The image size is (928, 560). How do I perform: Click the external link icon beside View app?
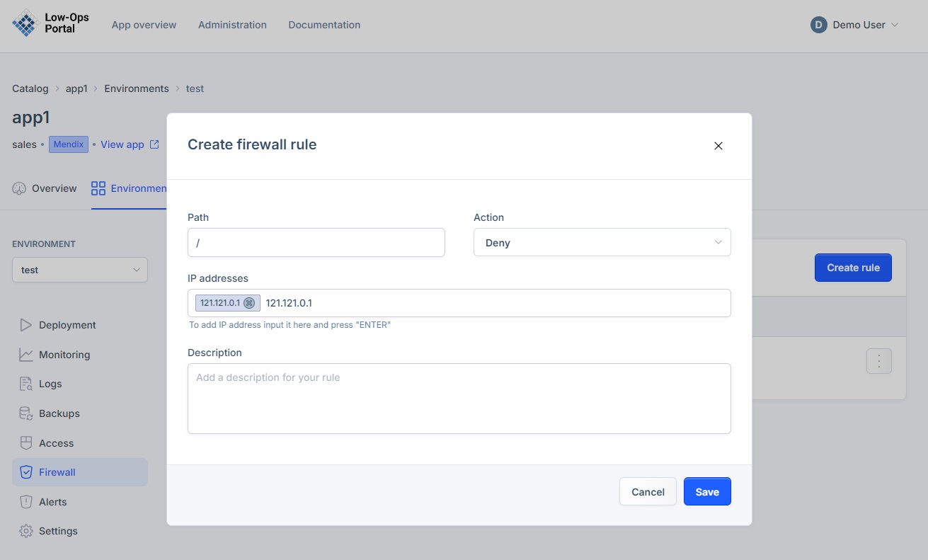tap(154, 144)
